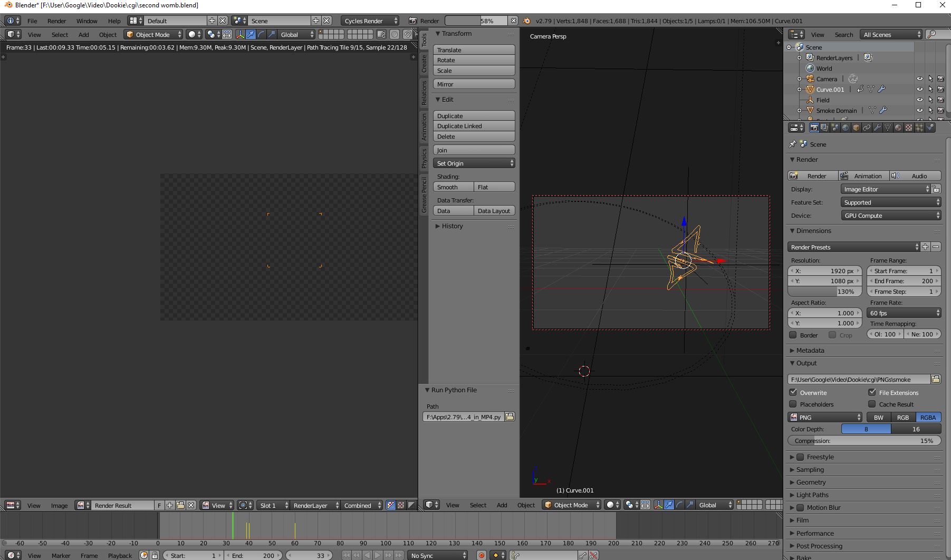951x560 pixels.
Task: Select the Modifiers wrench tab icon
Action: [x=877, y=128]
